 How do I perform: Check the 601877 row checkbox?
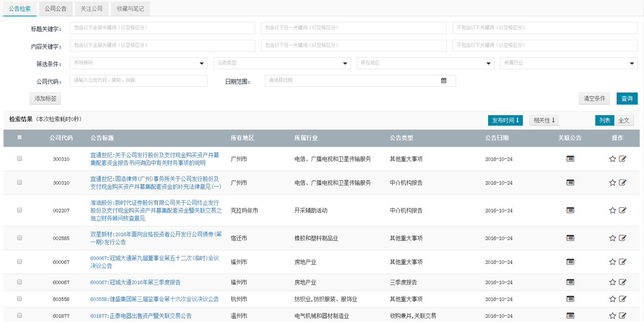(x=19, y=316)
